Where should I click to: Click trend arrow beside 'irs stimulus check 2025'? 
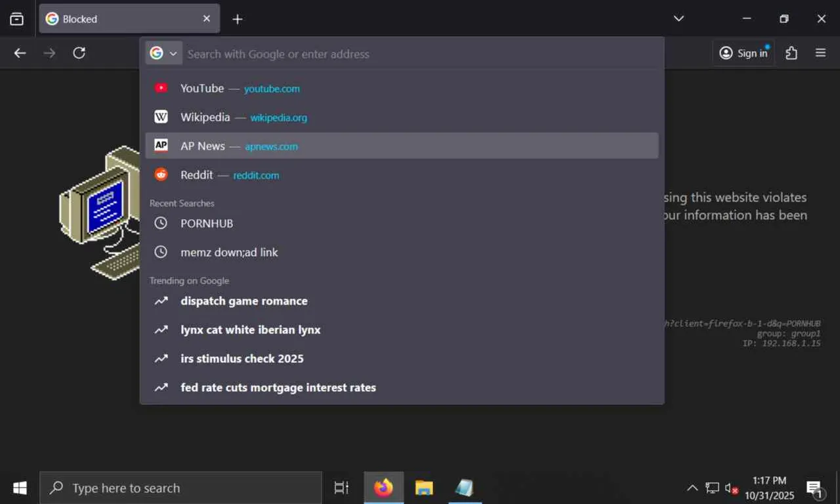(x=161, y=358)
